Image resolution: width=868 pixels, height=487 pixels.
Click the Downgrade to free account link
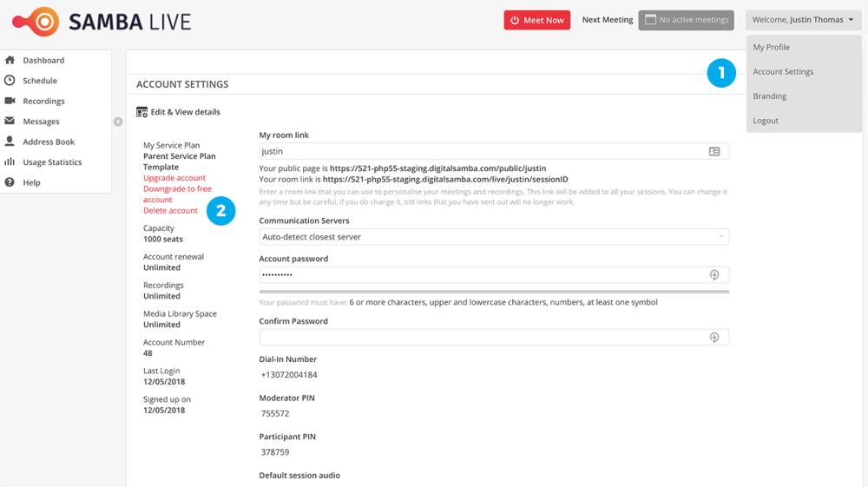pos(177,194)
